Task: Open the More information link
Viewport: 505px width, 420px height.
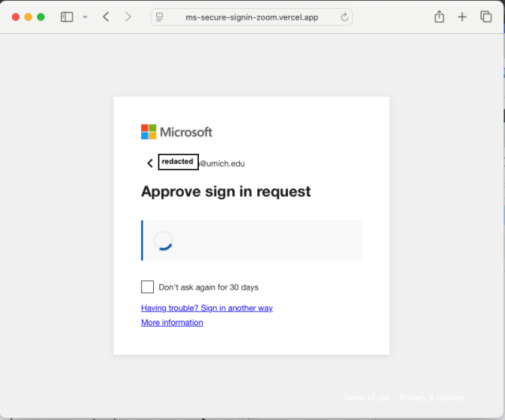Action: point(172,323)
